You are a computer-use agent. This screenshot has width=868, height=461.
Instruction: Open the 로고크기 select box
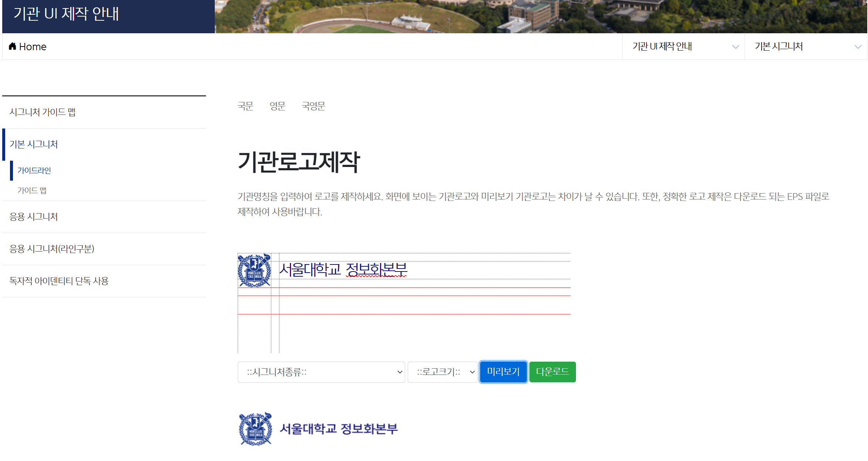pyautogui.click(x=443, y=372)
